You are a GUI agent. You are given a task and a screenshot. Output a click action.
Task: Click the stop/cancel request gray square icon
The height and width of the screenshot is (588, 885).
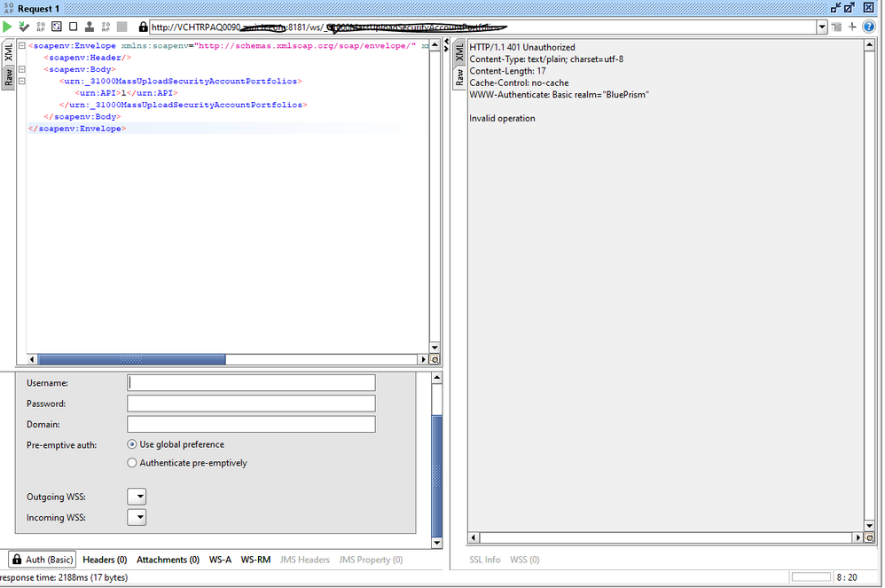pos(121,27)
